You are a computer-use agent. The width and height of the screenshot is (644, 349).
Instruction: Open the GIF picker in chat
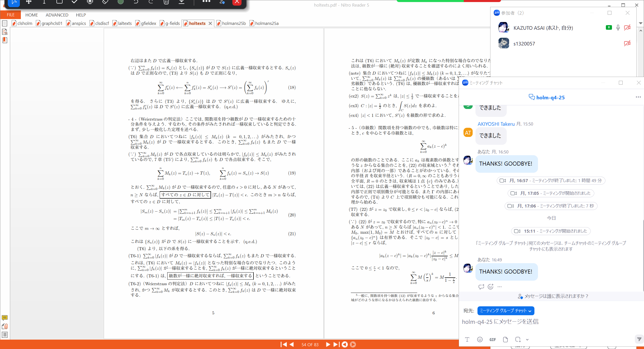(492, 340)
